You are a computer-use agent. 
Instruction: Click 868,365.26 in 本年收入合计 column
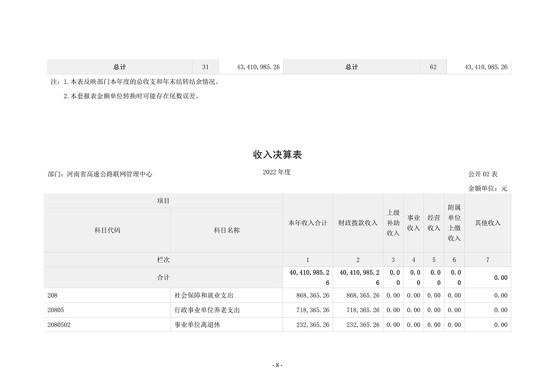click(313, 295)
